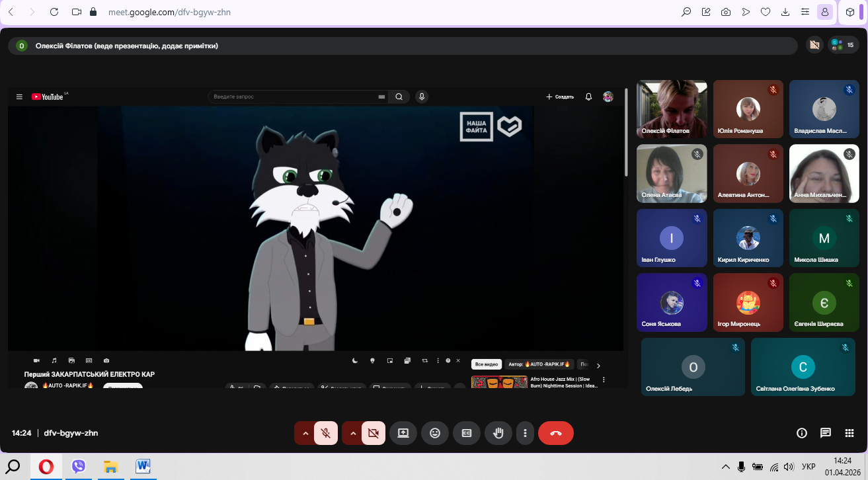Click the Opera snapshot camera icon
The height and width of the screenshot is (480, 868).
(726, 12)
